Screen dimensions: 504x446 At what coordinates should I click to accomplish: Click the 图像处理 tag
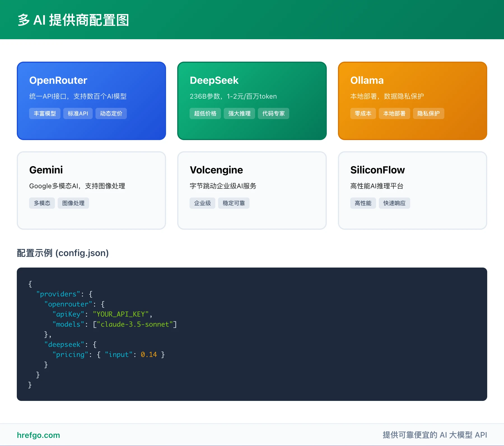(73, 203)
